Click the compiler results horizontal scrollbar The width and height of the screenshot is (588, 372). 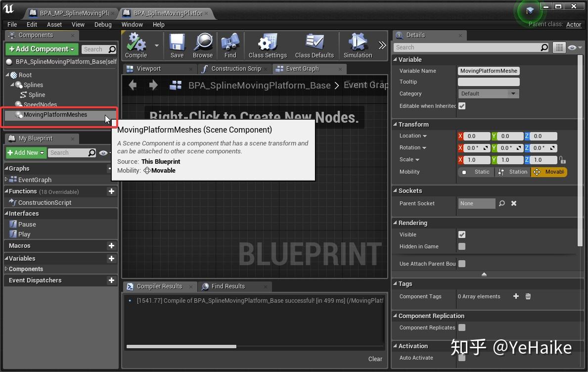[x=181, y=346]
